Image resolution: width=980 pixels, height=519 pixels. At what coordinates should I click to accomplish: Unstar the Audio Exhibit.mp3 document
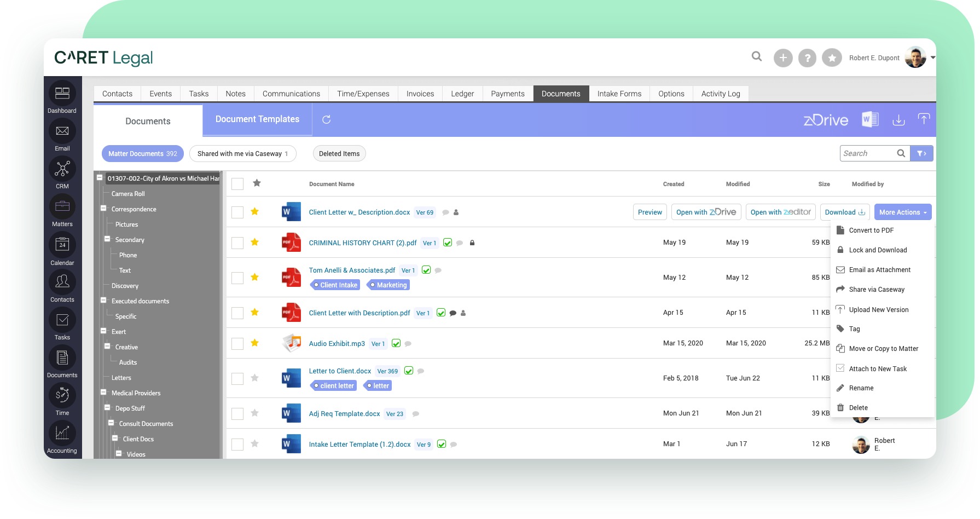(255, 343)
